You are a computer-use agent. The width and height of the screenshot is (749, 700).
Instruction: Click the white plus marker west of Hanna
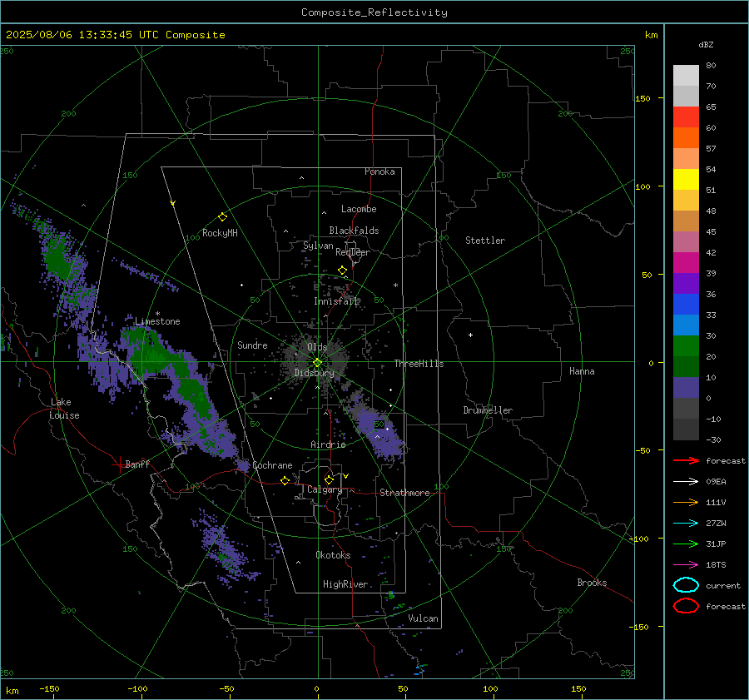(470, 335)
